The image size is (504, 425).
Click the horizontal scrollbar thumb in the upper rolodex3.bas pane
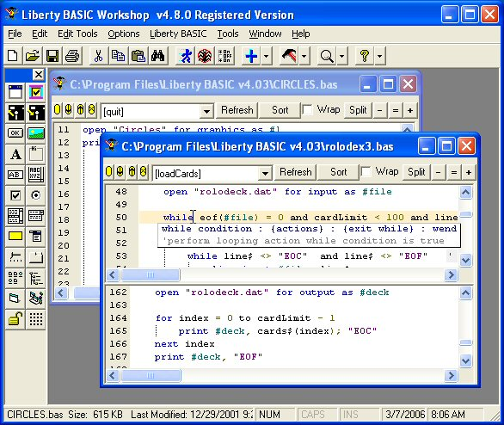point(151,274)
